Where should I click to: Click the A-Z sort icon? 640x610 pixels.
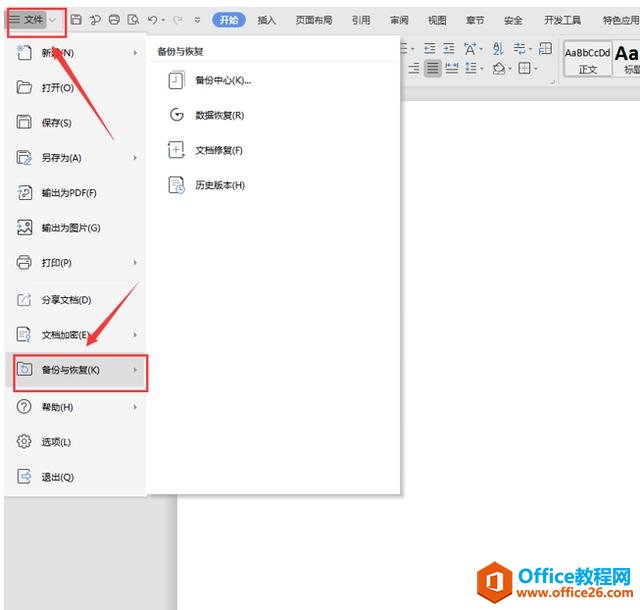tap(498, 49)
